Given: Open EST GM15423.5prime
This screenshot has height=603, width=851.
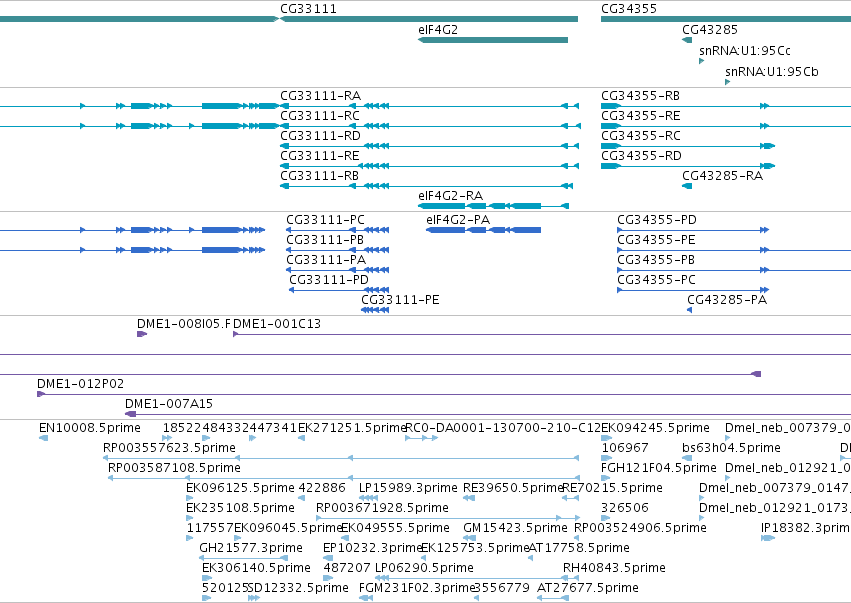Looking at the screenshot, I should click(x=516, y=529).
